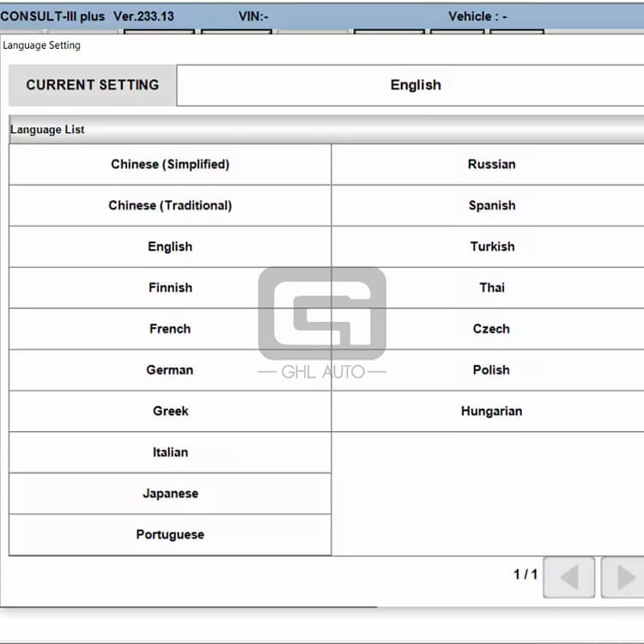Choose Czech language option
Viewport: 644px width, 644px height.
click(x=488, y=329)
